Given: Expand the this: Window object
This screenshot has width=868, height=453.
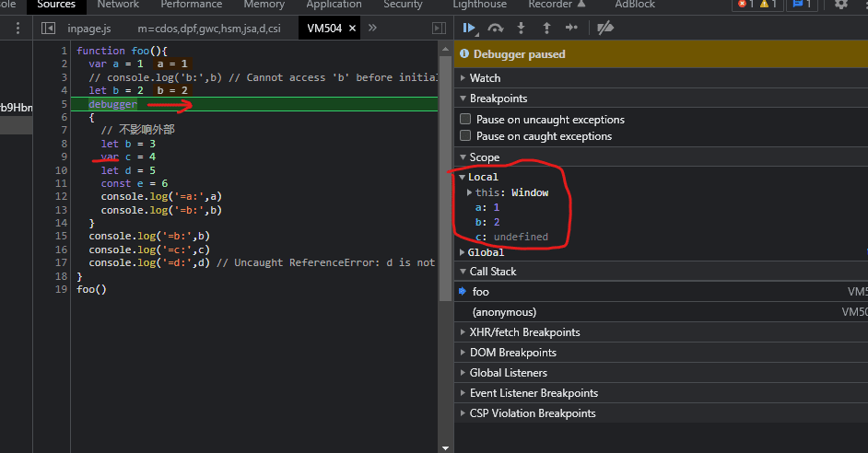Looking at the screenshot, I should tap(470, 192).
